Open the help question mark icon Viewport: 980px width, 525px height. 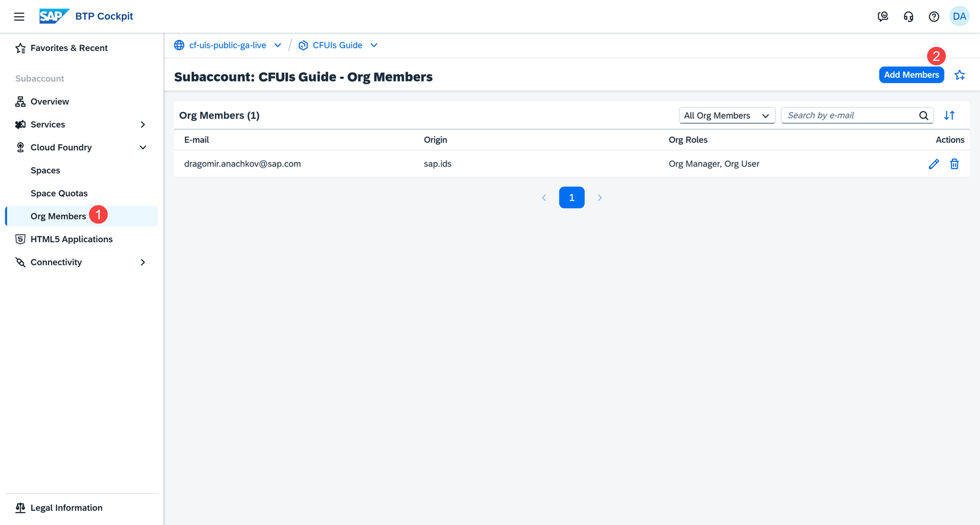(x=934, y=16)
